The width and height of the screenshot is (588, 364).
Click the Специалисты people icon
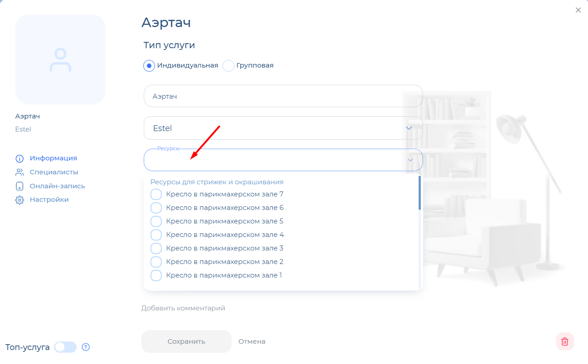click(x=19, y=172)
